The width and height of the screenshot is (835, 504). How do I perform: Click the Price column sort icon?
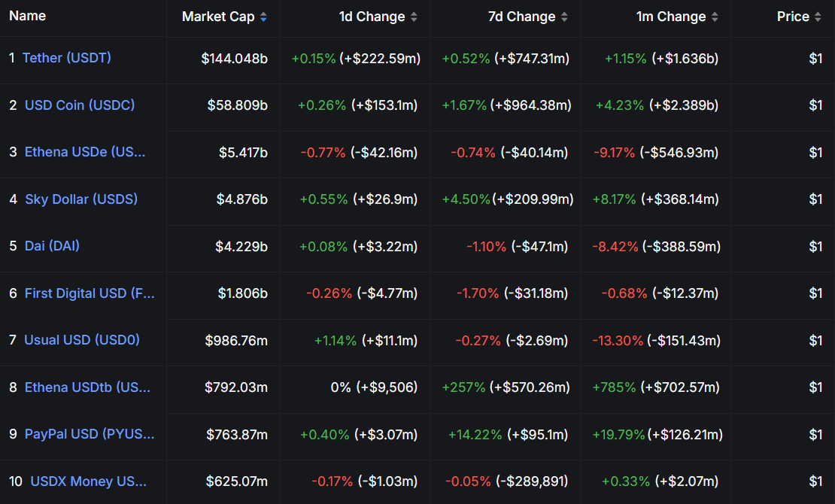click(818, 17)
